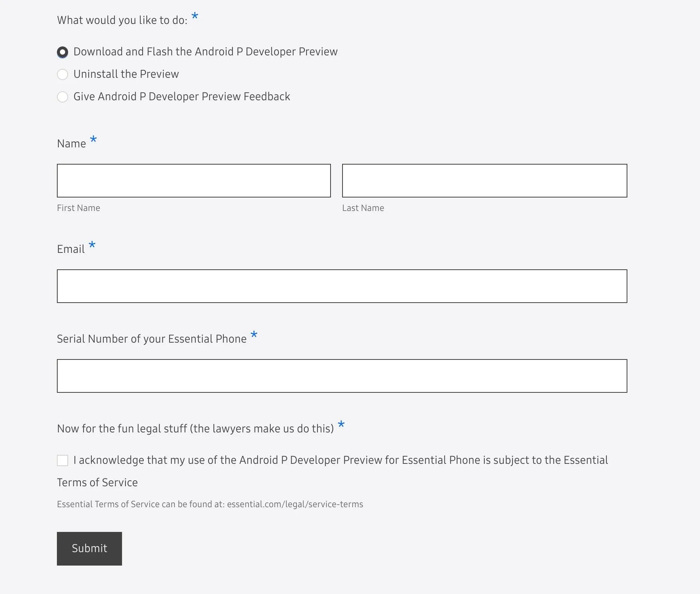700x594 pixels.
Task: Pick the Give Preview Feedback radio button
Action: tap(63, 97)
